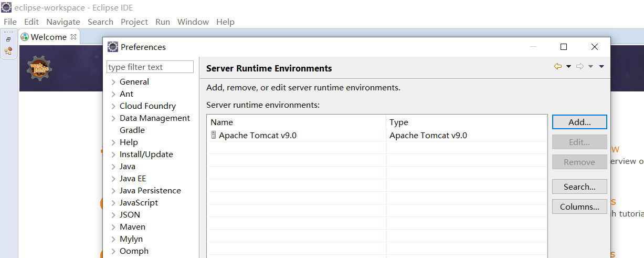Close the Preferences dialog
644x258 pixels.
[x=594, y=47]
